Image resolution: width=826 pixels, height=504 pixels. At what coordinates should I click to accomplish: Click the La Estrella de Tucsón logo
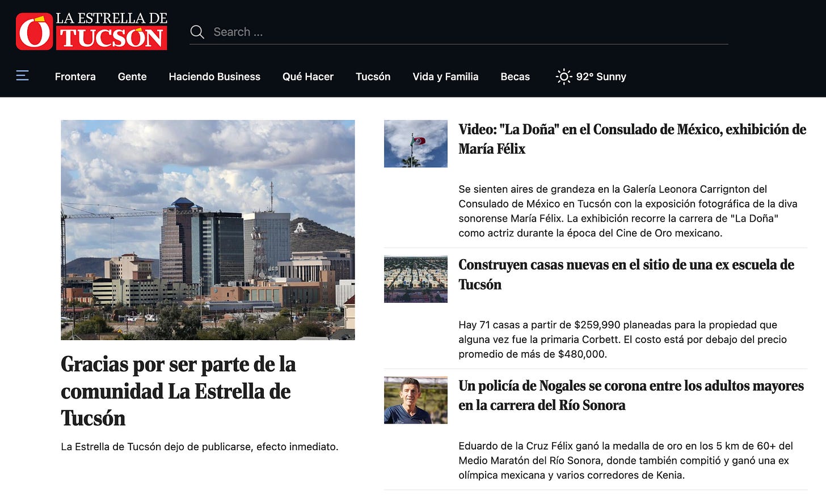[x=92, y=31]
